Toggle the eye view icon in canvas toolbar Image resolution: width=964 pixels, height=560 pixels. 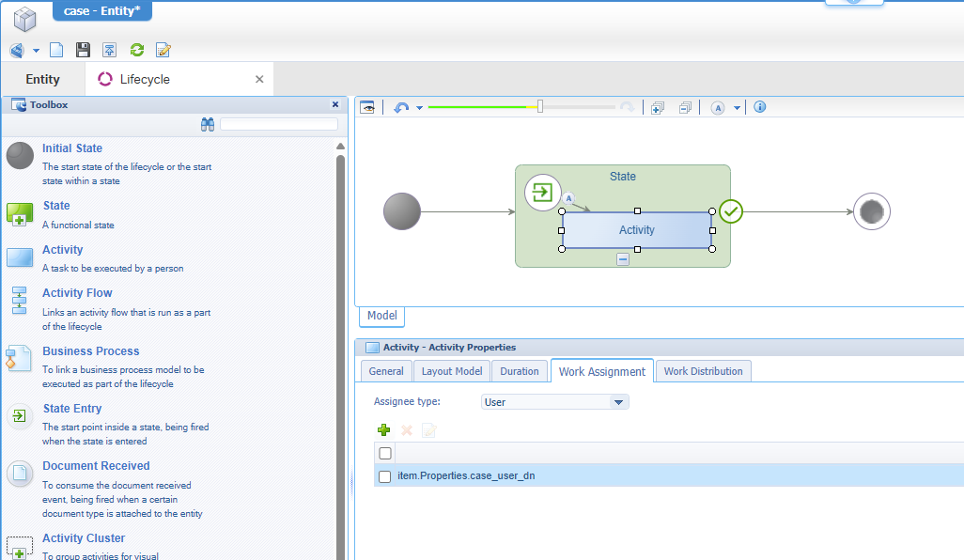[367, 108]
